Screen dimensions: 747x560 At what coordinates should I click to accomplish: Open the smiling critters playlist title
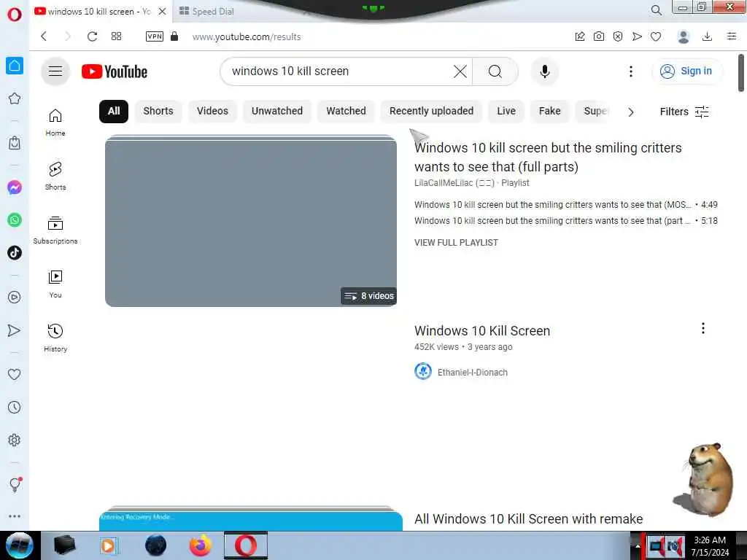click(x=548, y=157)
